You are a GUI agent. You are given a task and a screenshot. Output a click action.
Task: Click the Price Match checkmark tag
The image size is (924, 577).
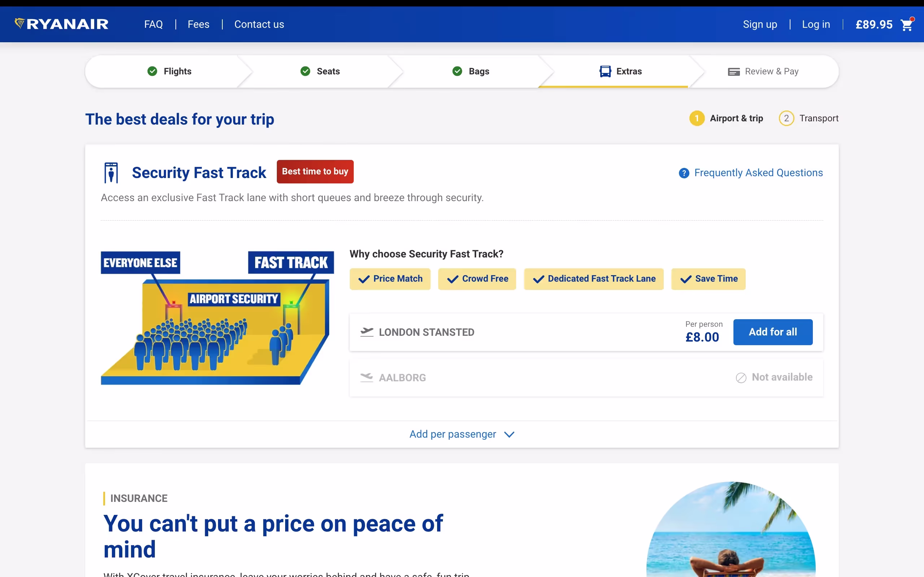pos(390,279)
